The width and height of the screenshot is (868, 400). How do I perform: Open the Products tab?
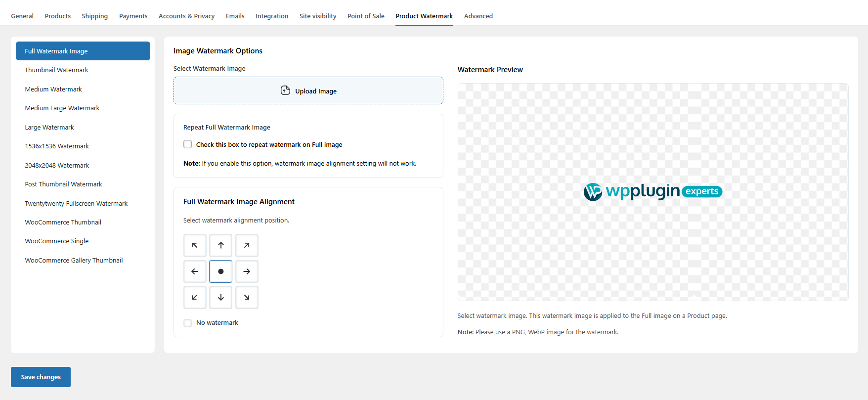[58, 16]
